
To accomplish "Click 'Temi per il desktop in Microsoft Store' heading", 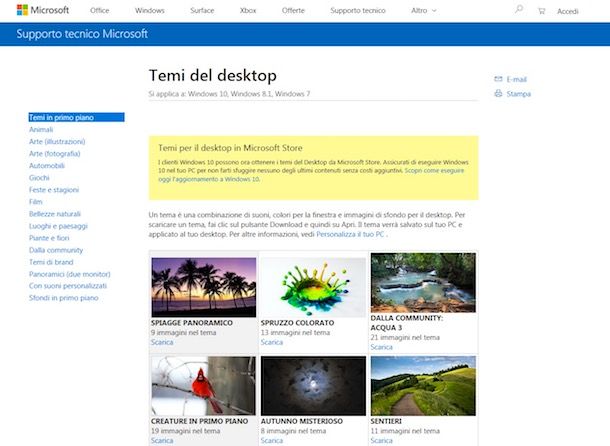I will click(230, 148).
